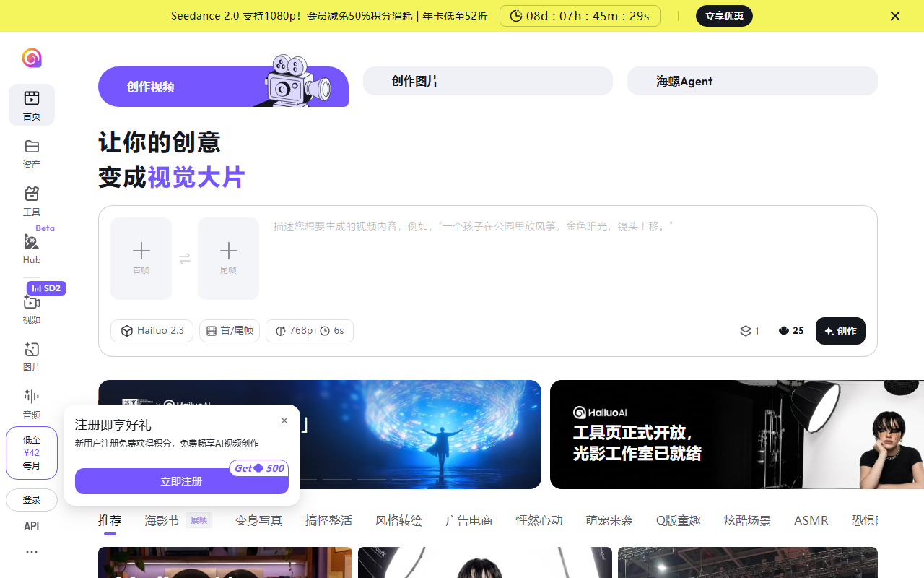This screenshot has height=578, width=924.
Task: Click the credits indicator showing 25
Action: (791, 331)
